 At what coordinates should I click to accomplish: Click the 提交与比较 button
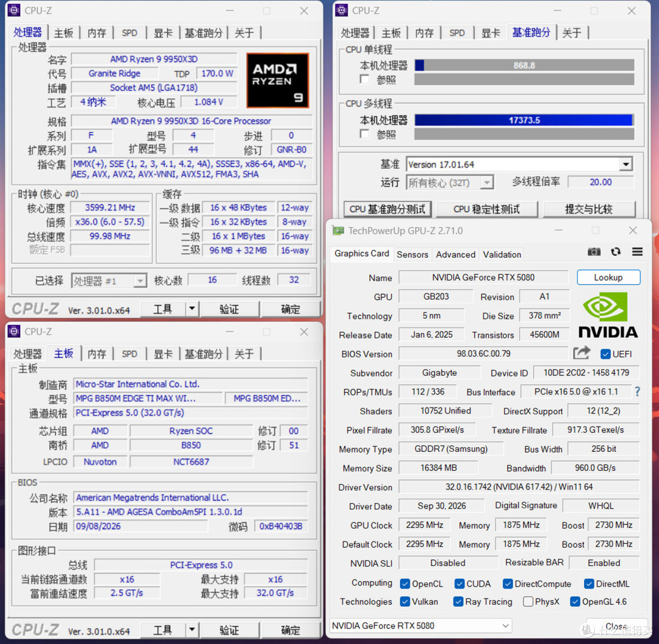tap(588, 209)
